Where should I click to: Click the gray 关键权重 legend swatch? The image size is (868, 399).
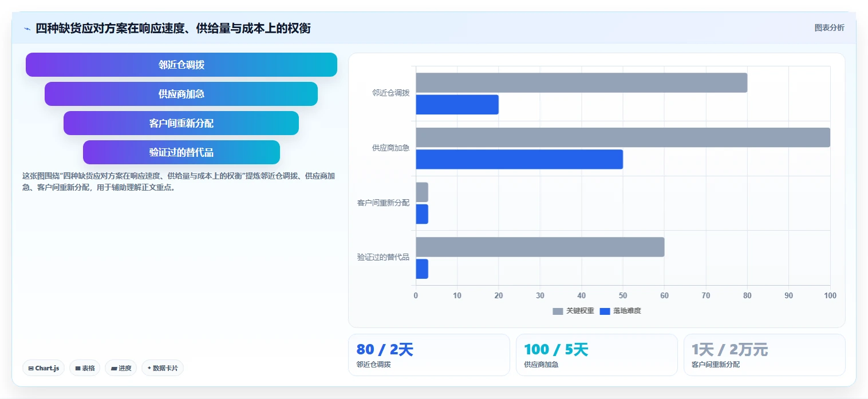click(558, 311)
